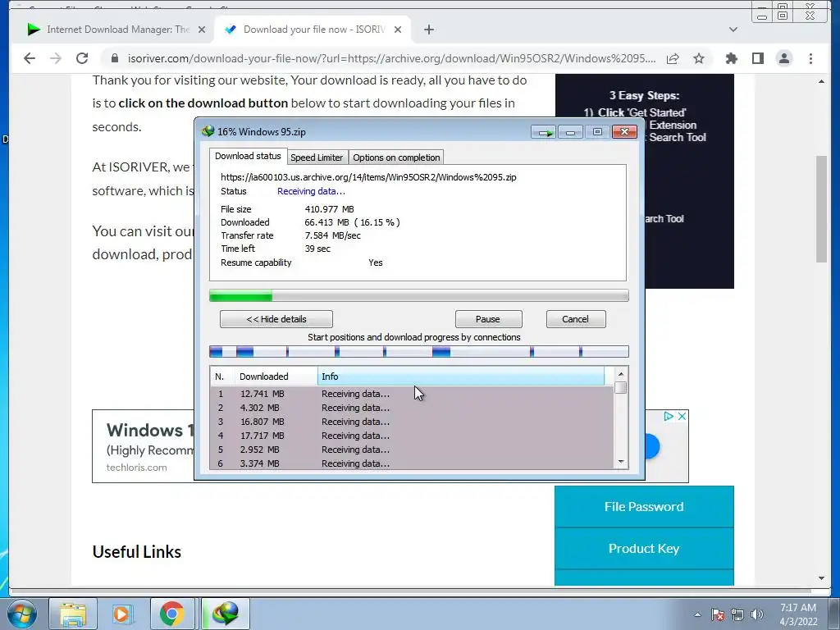Click the taskbar clock showing 7:17 AM

(x=798, y=614)
